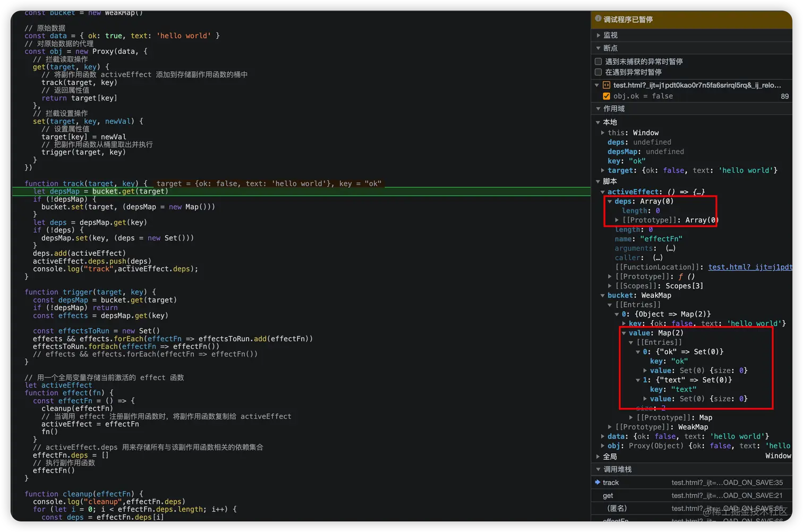
Task: Collapse the bucket: WeakMap entry
Action: point(603,295)
